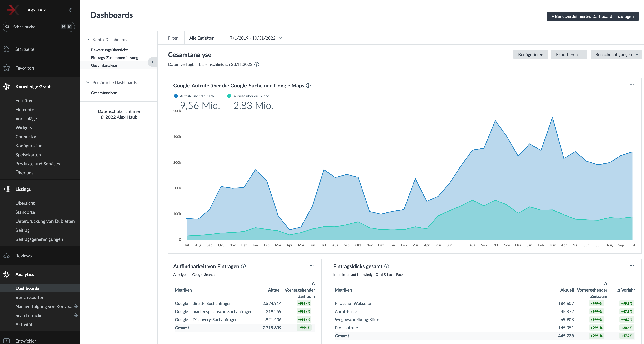
Task: Open Berichtseditor in the Analytics menu
Action: [x=30, y=297]
